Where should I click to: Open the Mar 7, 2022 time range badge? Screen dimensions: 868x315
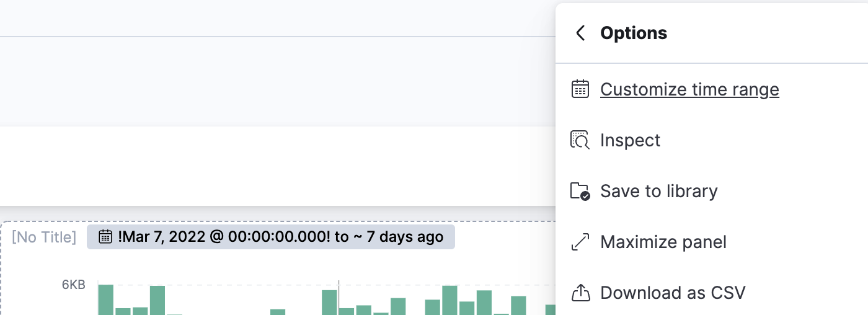click(x=271, y=237)
